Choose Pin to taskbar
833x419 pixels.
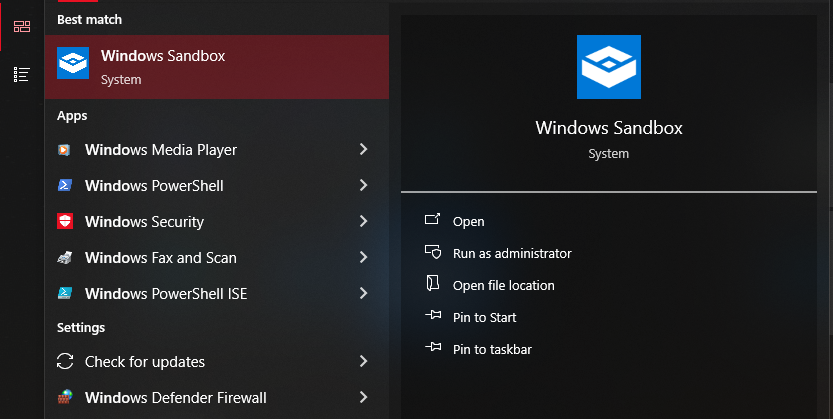click(492, 349)
